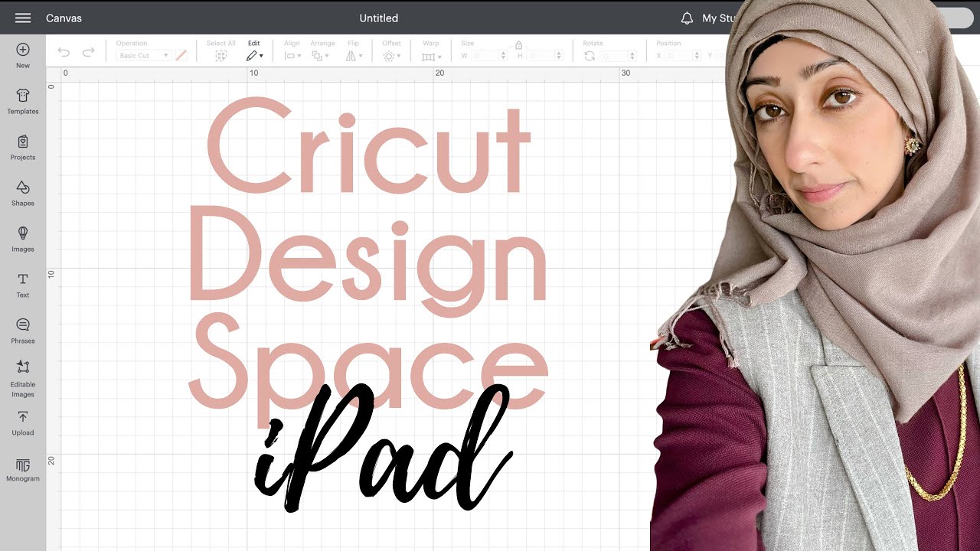Screen dimensions: 980x551
Task: Open the hamburger main menu
Action: [23, 18]
